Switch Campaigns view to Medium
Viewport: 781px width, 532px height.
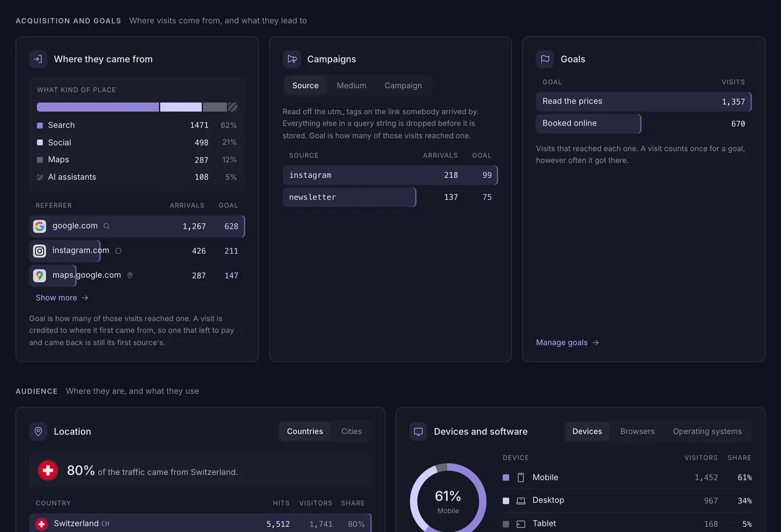pyautogui.click(x=351, y=86)
